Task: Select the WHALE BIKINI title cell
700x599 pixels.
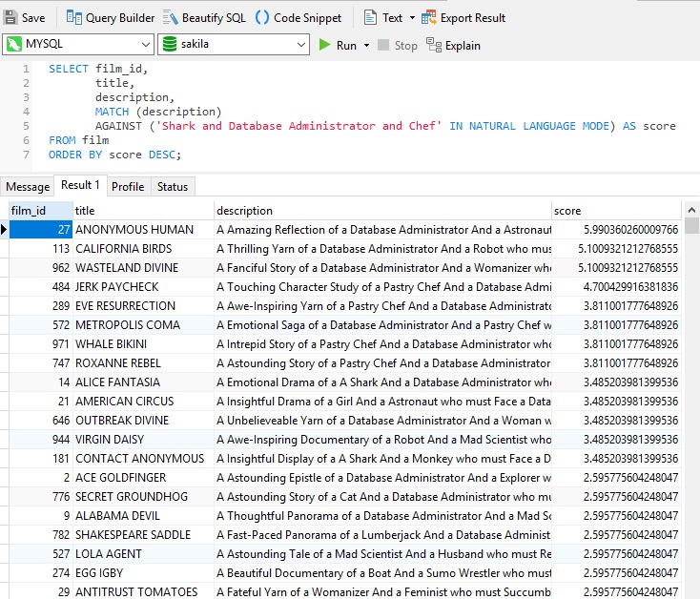Action: point(143,344)
